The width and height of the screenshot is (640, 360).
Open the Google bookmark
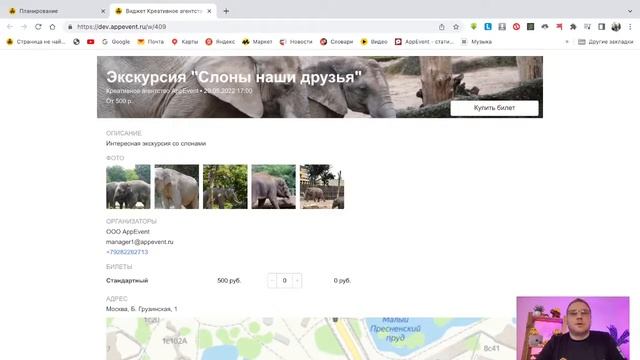pyautogui.click(x=116, y=42)
